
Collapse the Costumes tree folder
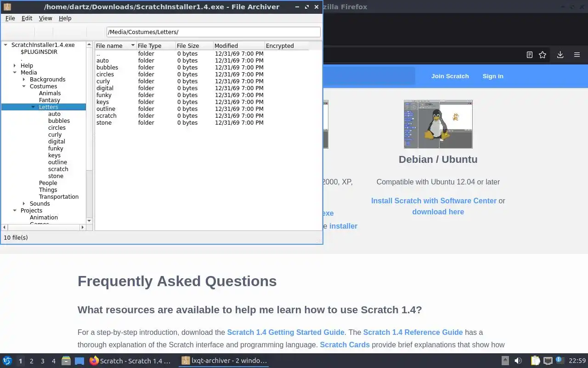pos(24,86)
